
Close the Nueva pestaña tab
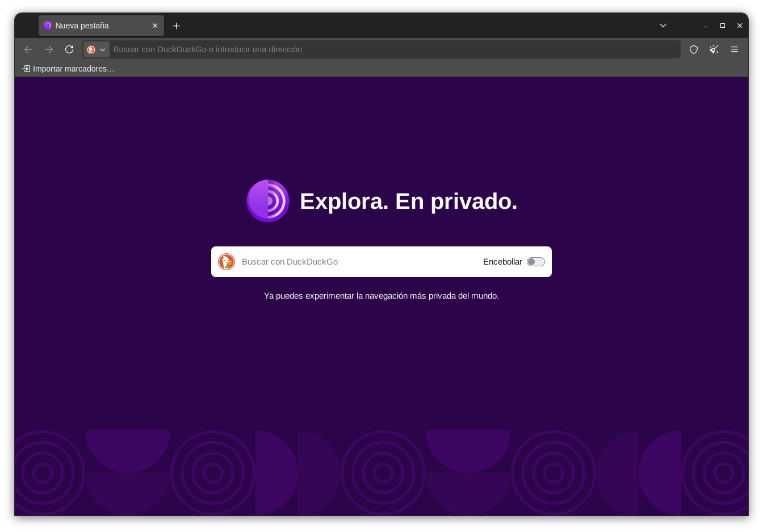(x=154, y=26)
